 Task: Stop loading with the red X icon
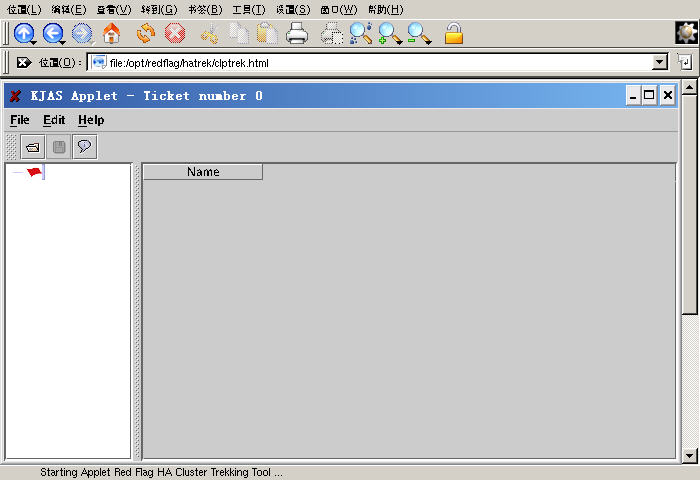point(175,33)
